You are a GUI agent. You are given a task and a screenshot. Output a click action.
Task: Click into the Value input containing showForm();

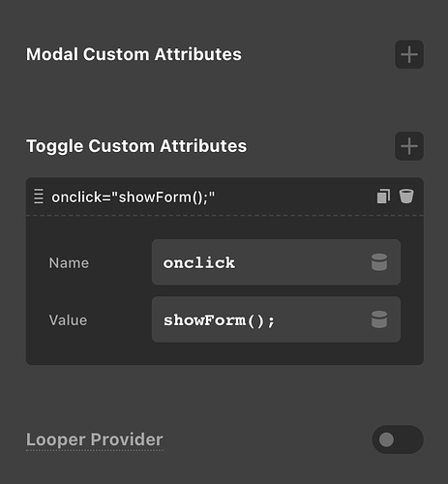276,319
